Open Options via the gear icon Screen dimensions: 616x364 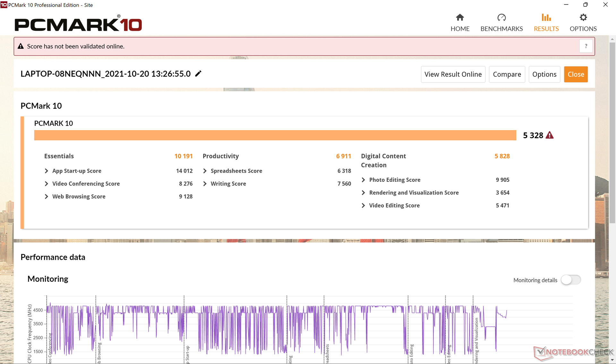coord(583,17)
